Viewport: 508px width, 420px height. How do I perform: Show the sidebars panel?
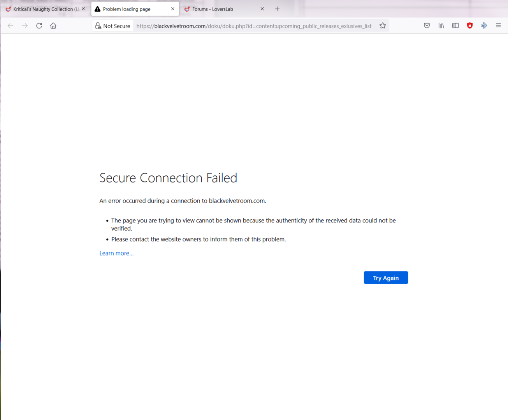[x=455, y=26]
